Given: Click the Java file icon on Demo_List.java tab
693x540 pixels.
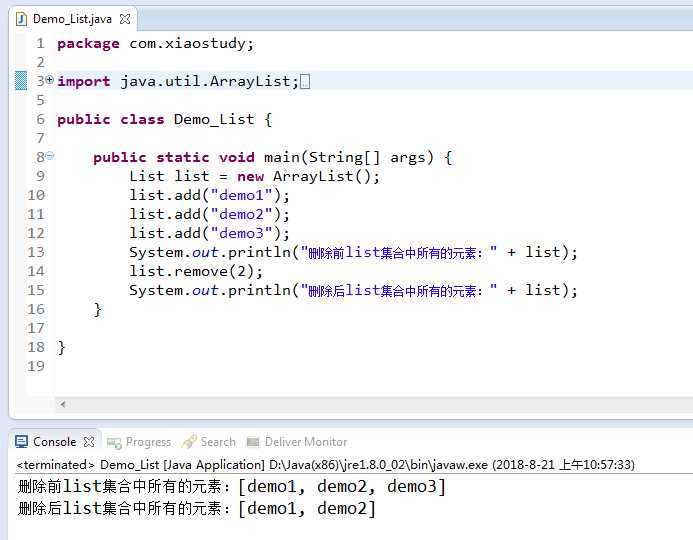Looking at the screenshot, I should [21, 19].
